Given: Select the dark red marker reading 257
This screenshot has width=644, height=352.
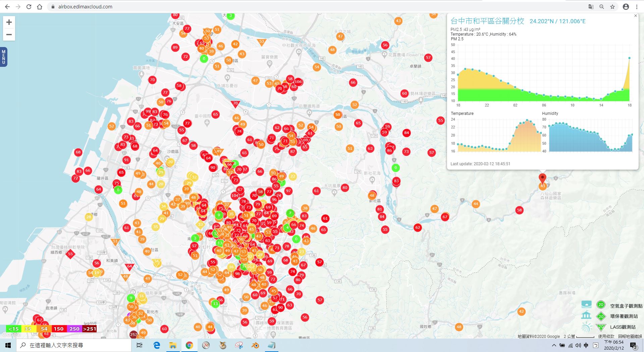Looking at the screenshot, I should click(x=133, y=334).
